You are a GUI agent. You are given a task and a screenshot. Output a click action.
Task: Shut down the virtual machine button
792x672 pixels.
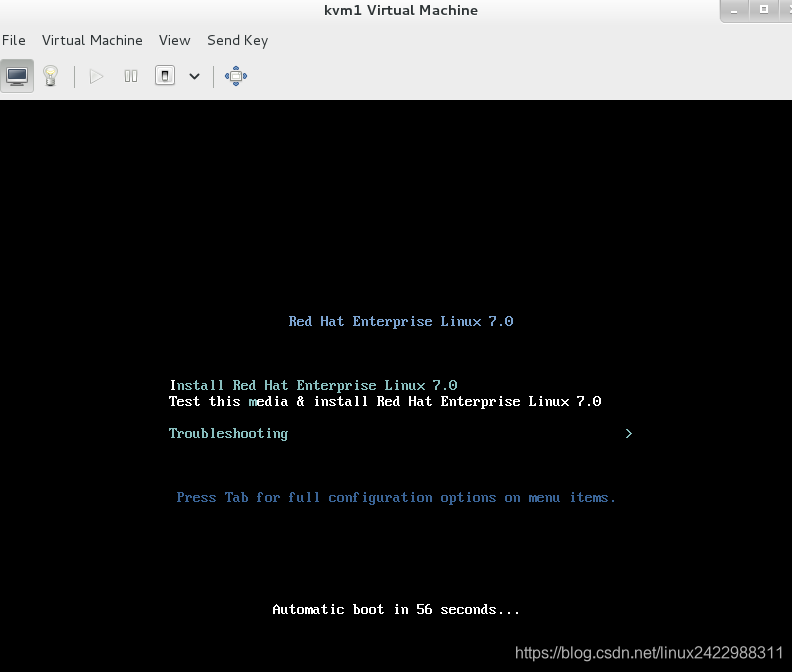coord(165,76)
